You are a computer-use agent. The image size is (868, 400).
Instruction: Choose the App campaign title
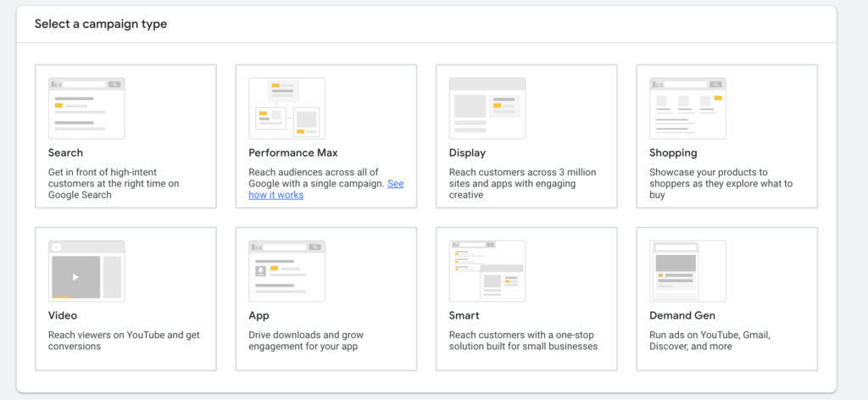(x=259, y=316)
